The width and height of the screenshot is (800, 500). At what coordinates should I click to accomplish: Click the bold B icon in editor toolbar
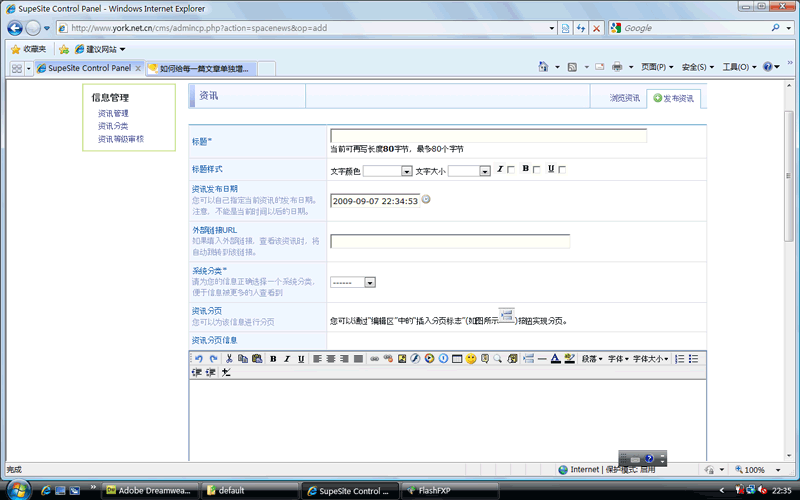273,358
